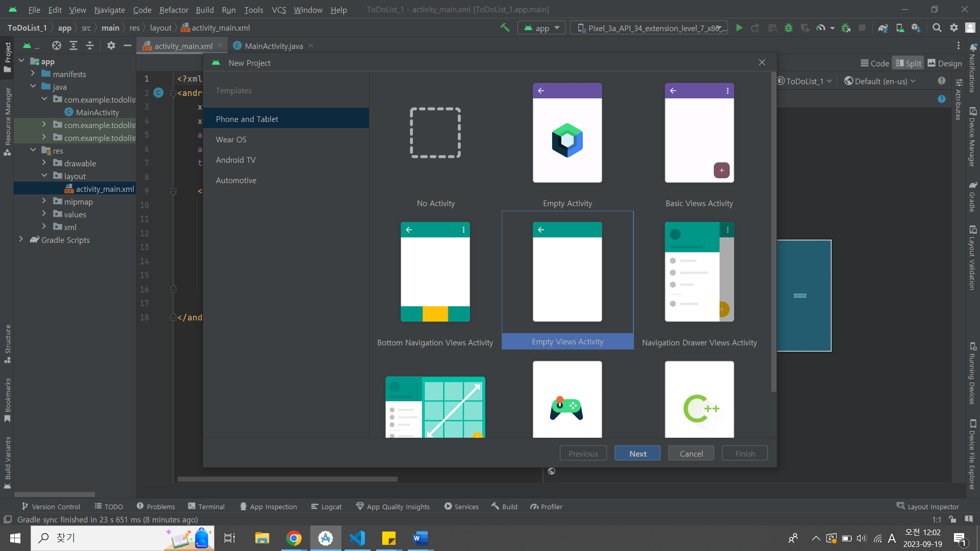Click the Debug app bug icon
Image resolution: width=980 pixels, height=551 pixels.
[x=789, y=28]
